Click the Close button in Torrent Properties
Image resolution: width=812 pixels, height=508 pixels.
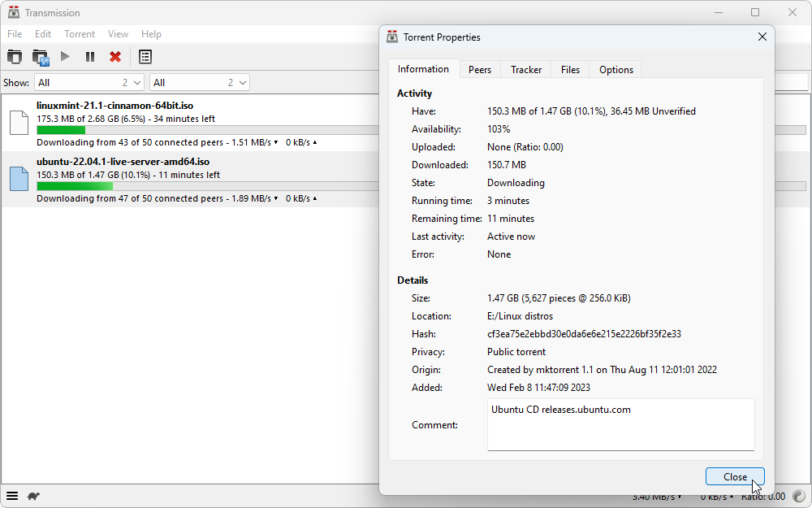(x=735, y=477)
